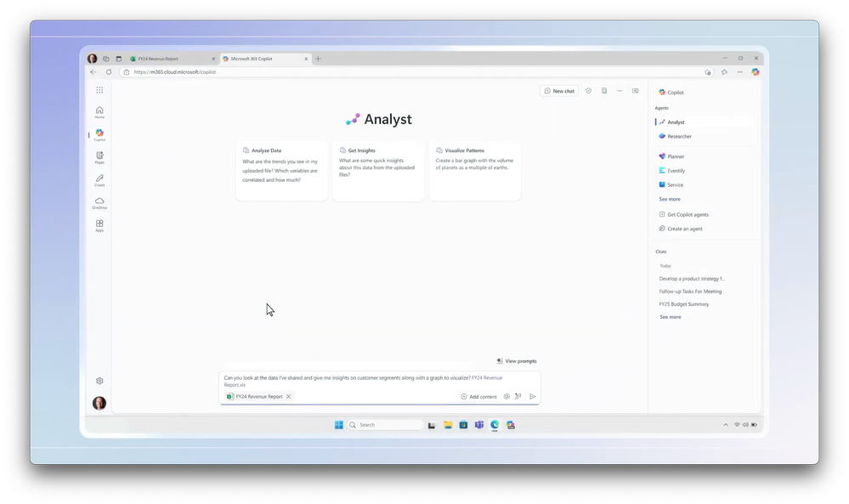
Task: Open the app launcher waffle grid
Action: (x=99, y=90)
